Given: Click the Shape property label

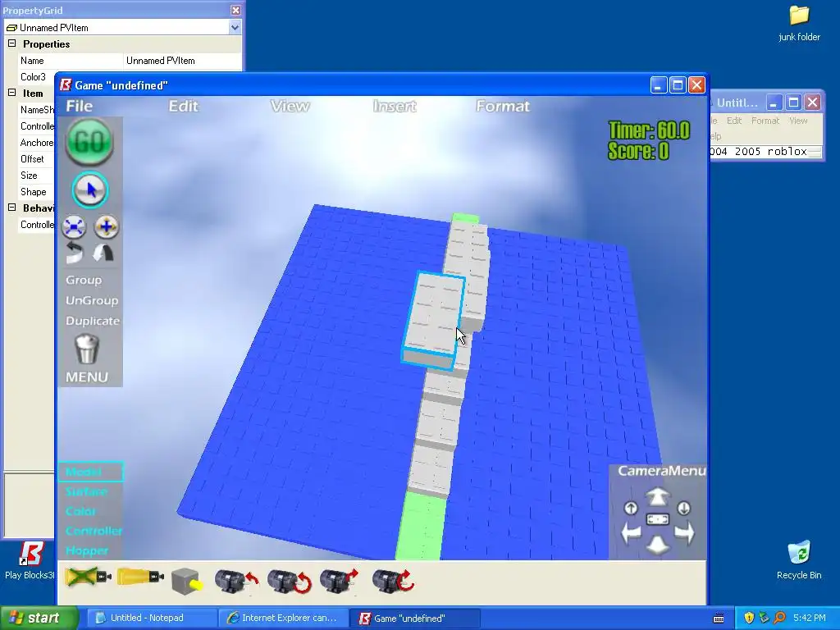Looking at the screenshot, I should tap(33, 192).
